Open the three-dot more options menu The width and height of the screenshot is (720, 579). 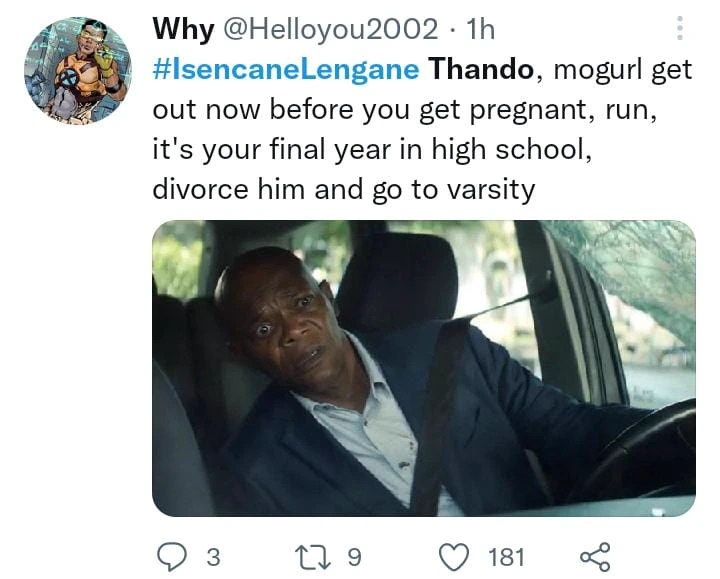tap(680, 28)
